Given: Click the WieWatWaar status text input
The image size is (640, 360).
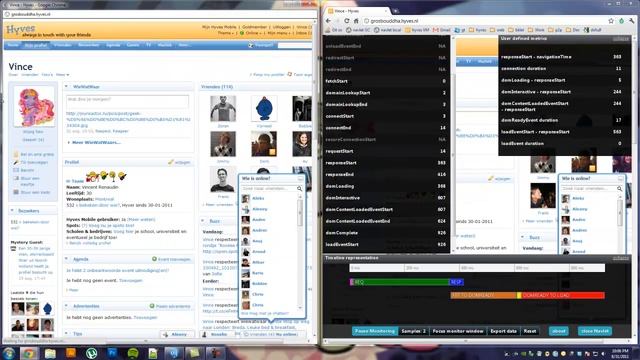Looking at the screenshot, I should point(127,101).
